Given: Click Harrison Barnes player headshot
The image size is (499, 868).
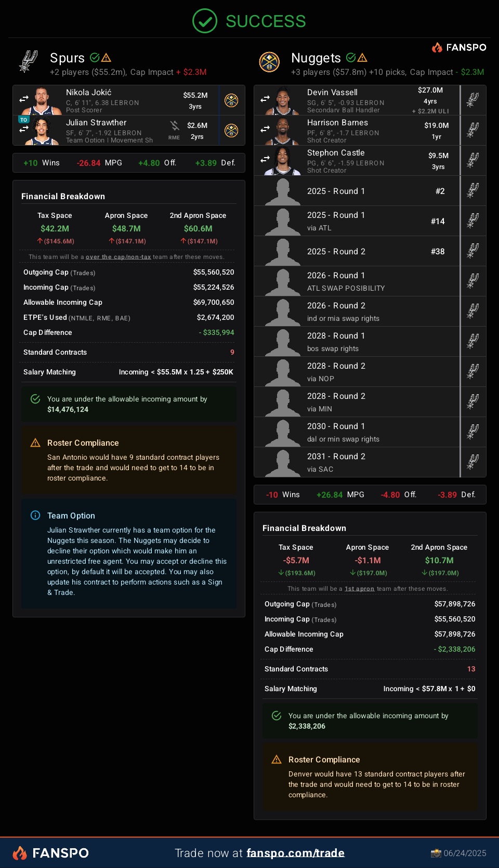Looking at the screenshot, I should 282,131.
